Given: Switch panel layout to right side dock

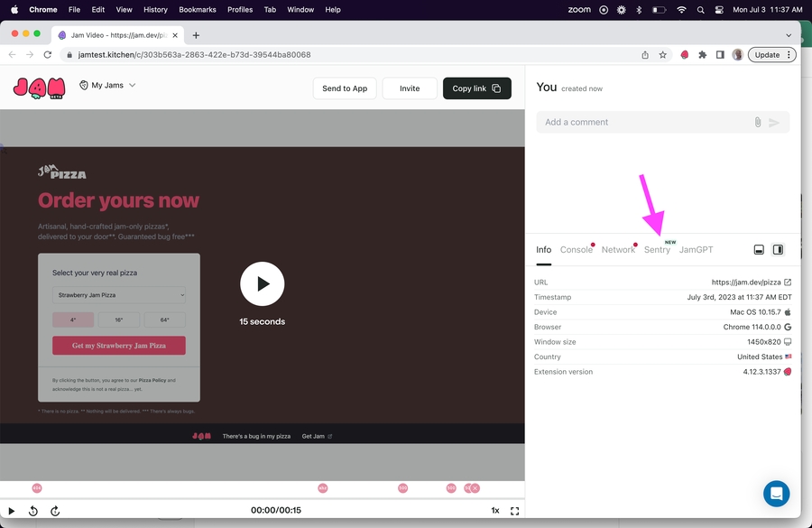Looking at the screenshot, I should pyautogui.click(x=778, y=250).
